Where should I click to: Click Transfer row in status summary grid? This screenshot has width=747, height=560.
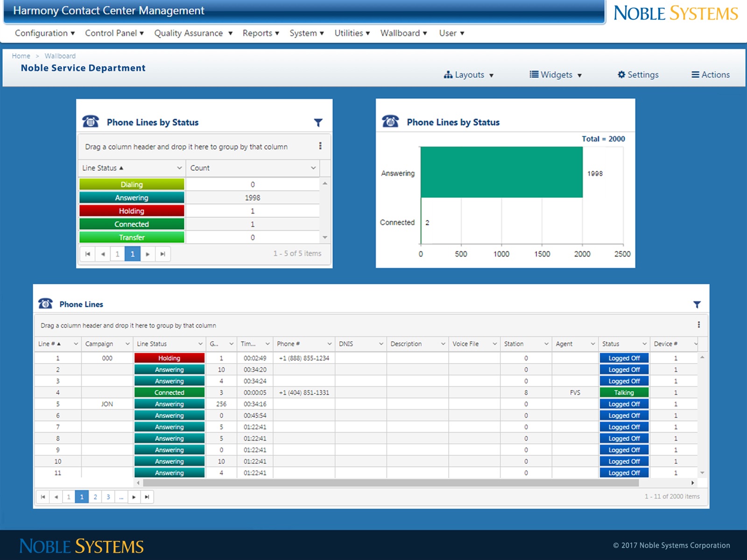coord(199,238)
